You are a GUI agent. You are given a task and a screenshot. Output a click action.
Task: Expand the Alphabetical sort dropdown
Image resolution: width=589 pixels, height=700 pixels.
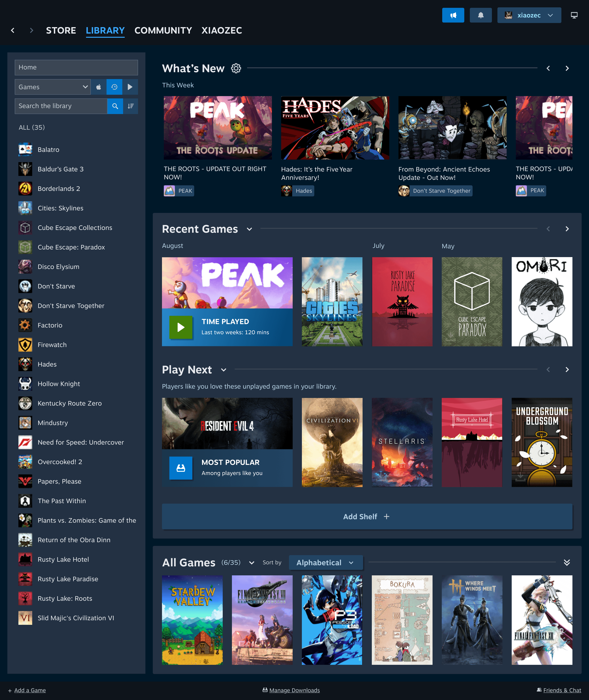click(x=325, y=562)
